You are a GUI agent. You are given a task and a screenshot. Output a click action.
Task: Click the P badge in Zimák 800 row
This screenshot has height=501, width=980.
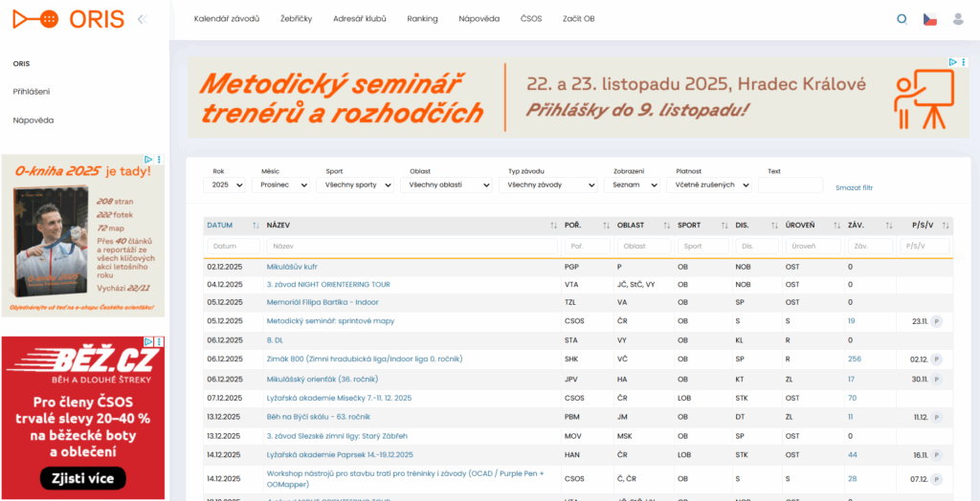(x=937, y=359)
